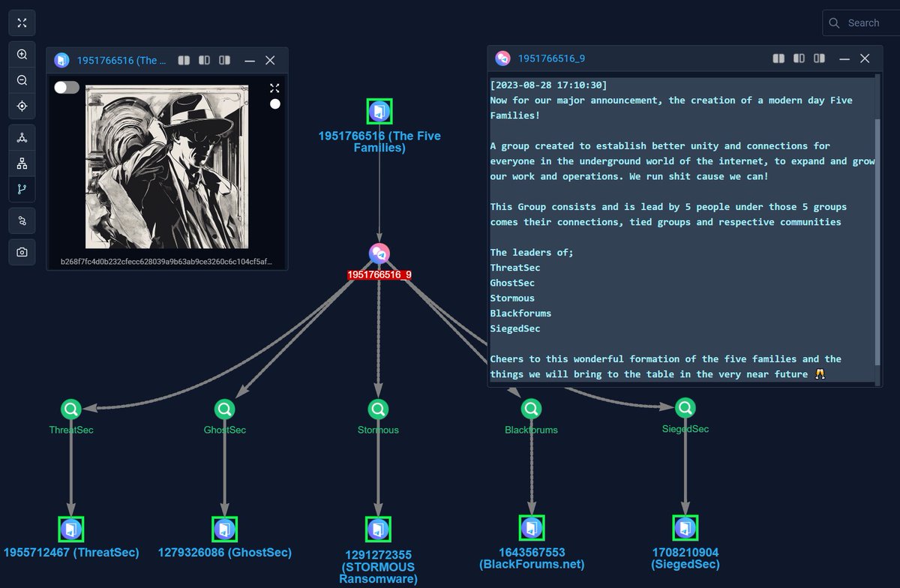Toggle the switch in the image panel
Image resolution: width=900 pixels, height=588 pixels.
click(x=66, y=88)
